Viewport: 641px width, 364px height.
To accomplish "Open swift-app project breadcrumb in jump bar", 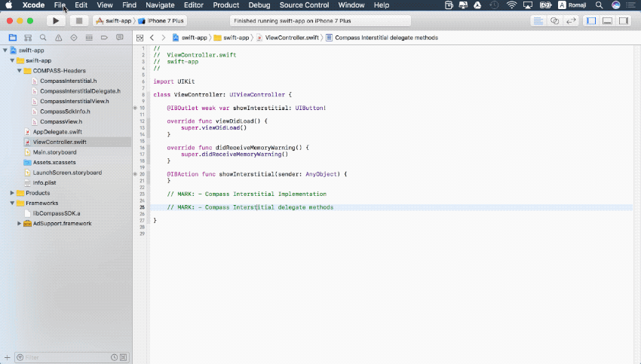I will (190, 38).
